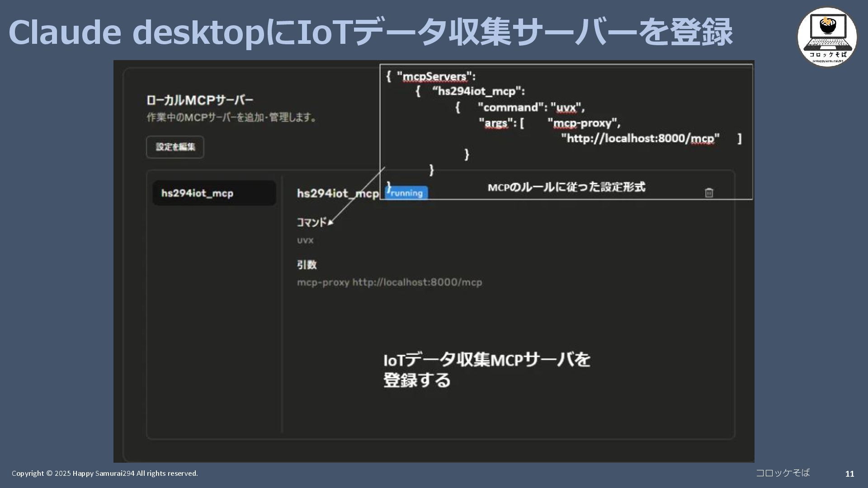Click the copyright Happy Samurai294 footer
This screenshot has height=488, width=868.
point(104,473)
